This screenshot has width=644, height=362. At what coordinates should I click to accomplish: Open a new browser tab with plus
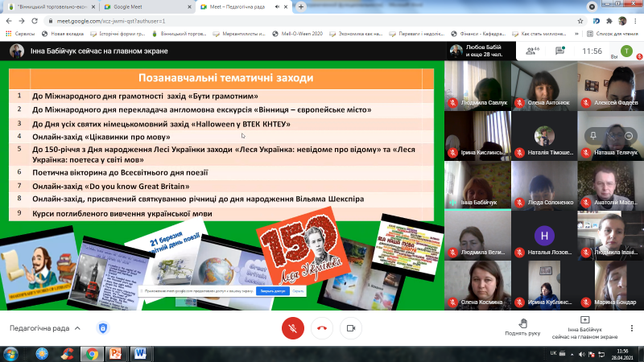pos(301,6)
